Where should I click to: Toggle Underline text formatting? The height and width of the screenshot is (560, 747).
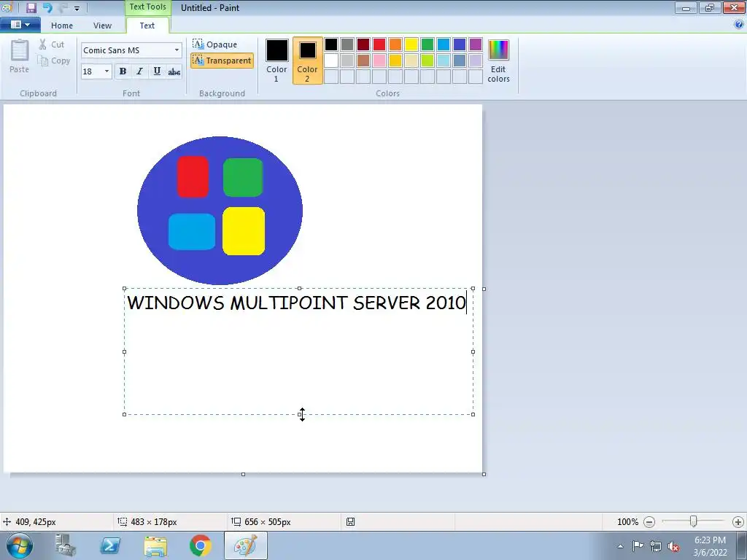pyautogui.click(x=157, y=71)
